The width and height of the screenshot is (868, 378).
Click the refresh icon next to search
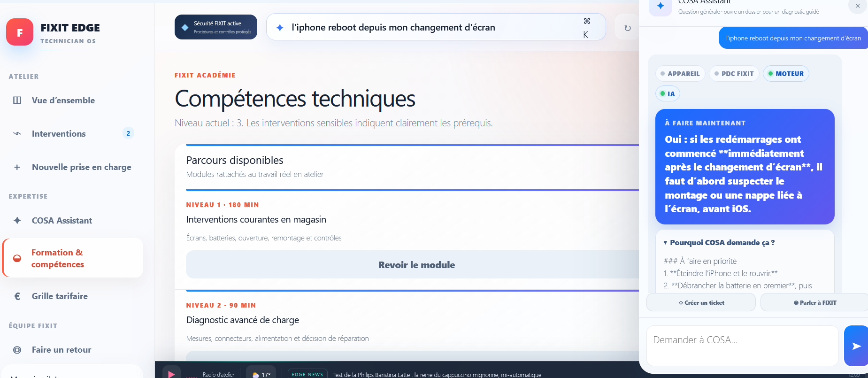[x=628, y=28]
